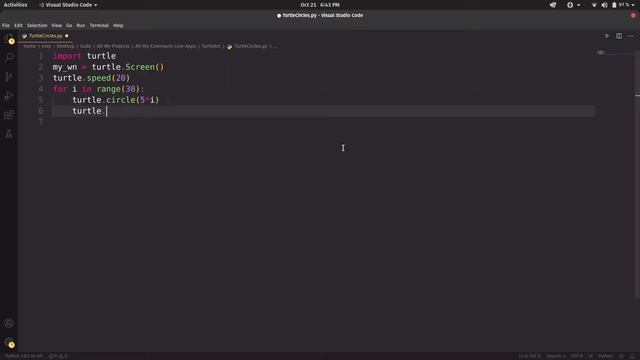The height and width of the screenshot is (360, 640).
Task: Open the Edit menu
Action: [x=18, y=25]
